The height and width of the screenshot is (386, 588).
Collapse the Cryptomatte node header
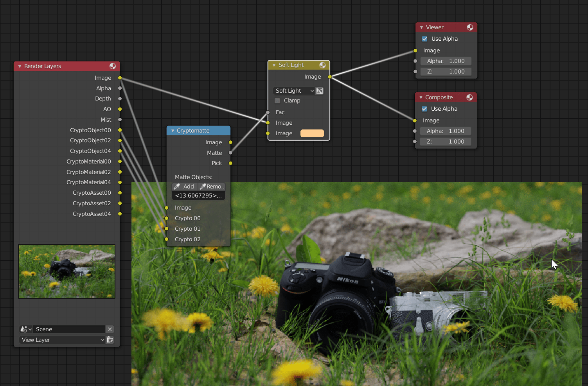tap(173, 131)
